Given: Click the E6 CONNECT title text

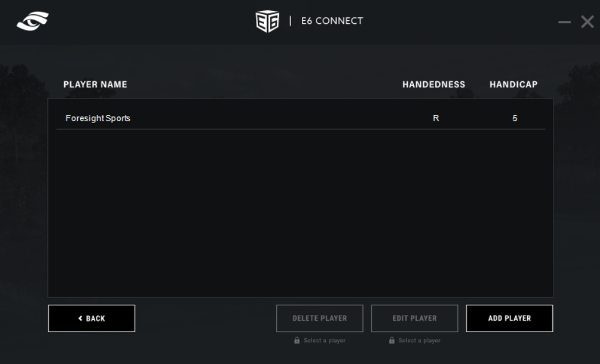Looking at the screenshot, I should 332,21.
